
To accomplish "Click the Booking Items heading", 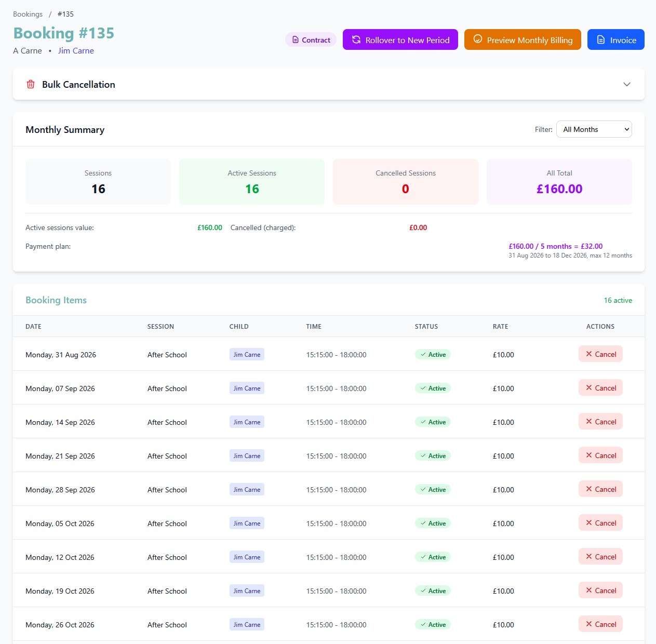I will (56, 300).
